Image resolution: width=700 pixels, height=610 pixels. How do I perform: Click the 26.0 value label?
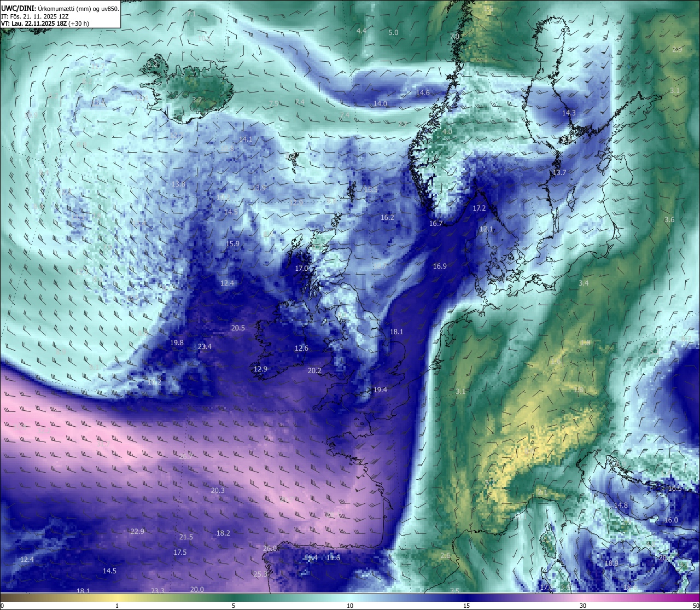pos(270,549)
